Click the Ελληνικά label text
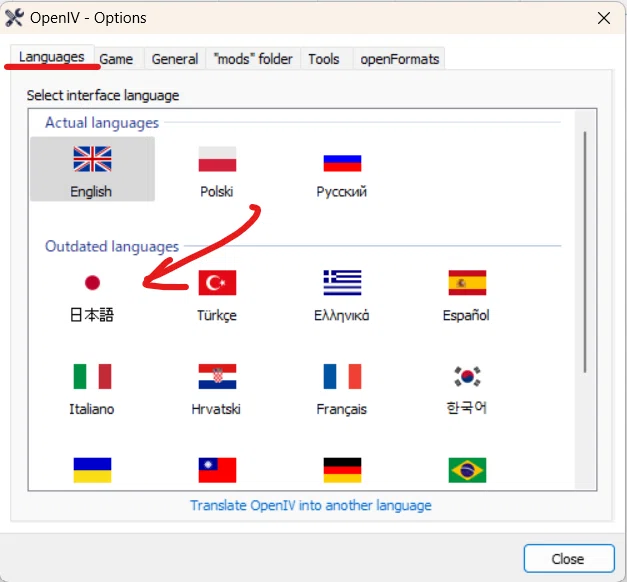Screen dimensions: 627x582 coord(341,316)
